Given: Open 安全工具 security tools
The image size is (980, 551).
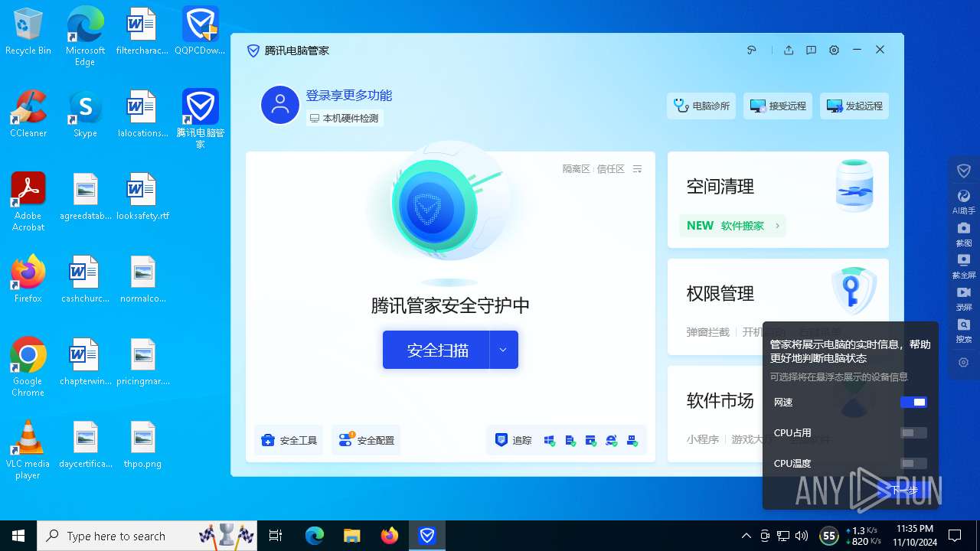Looking at the screenshot, I should (289, 440).
